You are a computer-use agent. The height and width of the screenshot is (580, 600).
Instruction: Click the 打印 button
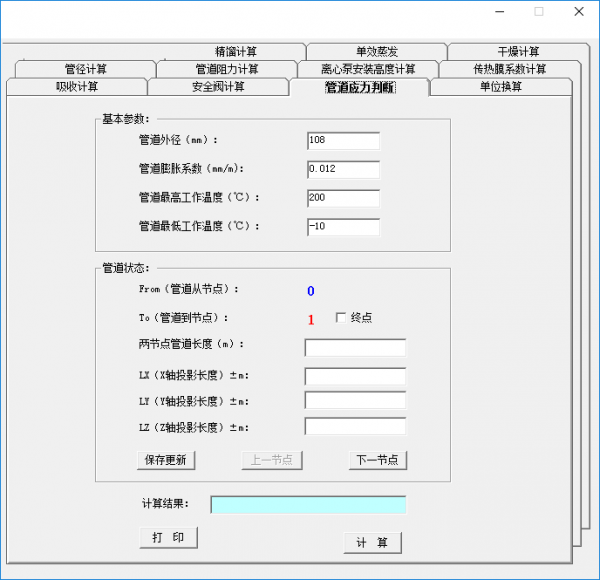tap(168, 538)
